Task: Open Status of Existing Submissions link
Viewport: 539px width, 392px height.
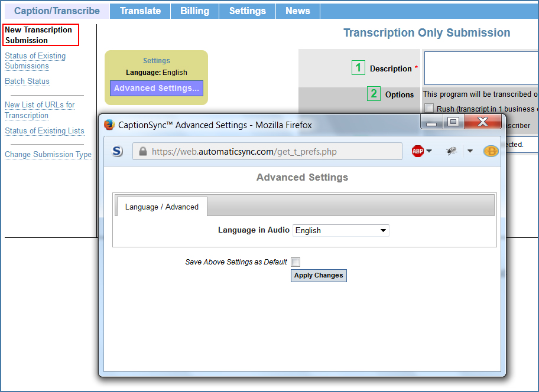Action: [x=35, y=61]
